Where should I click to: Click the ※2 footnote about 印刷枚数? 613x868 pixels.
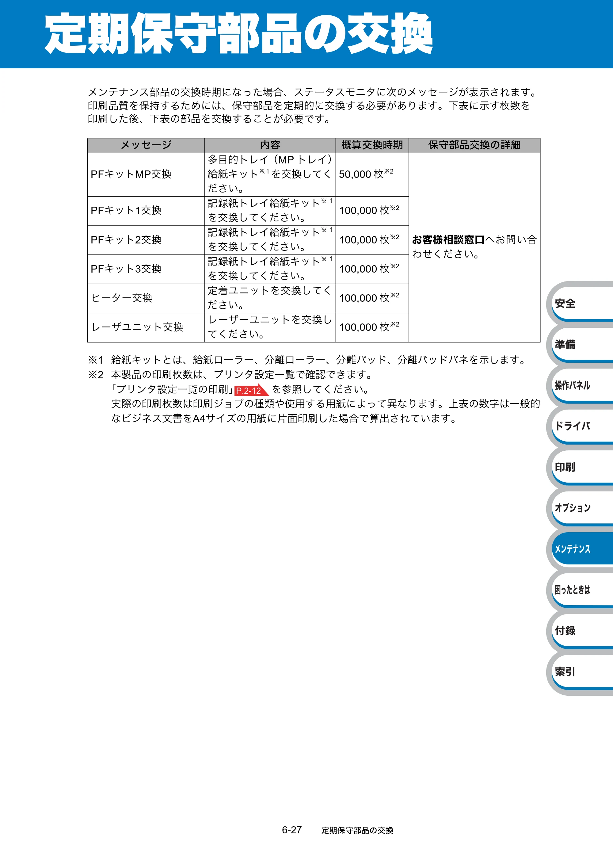(x=314, y=396)
